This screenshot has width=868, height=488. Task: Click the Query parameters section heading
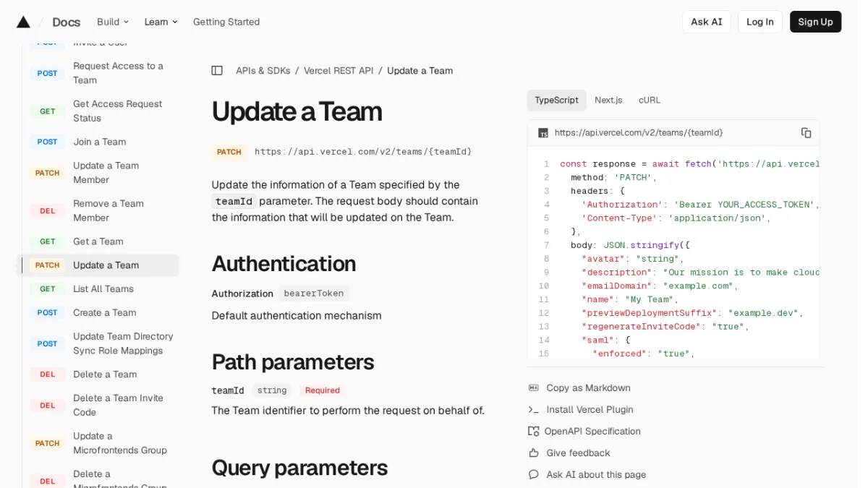[x=299, y=468]
